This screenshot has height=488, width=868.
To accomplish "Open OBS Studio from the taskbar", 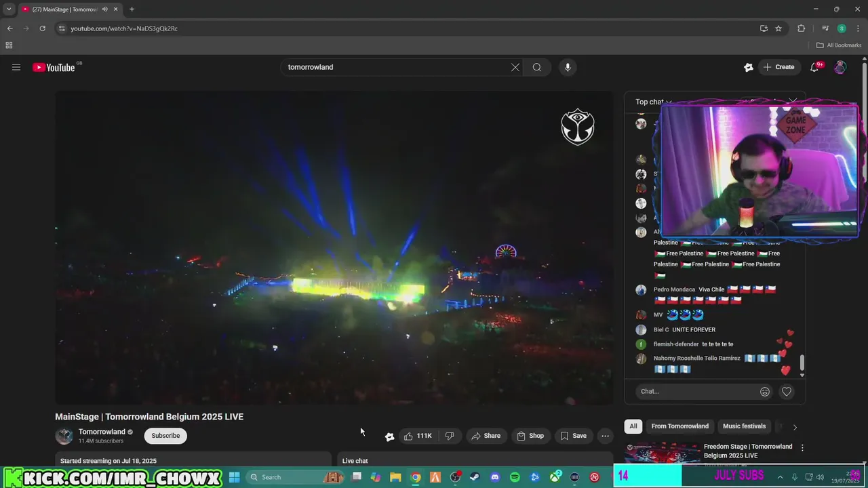I will (456, 477).
